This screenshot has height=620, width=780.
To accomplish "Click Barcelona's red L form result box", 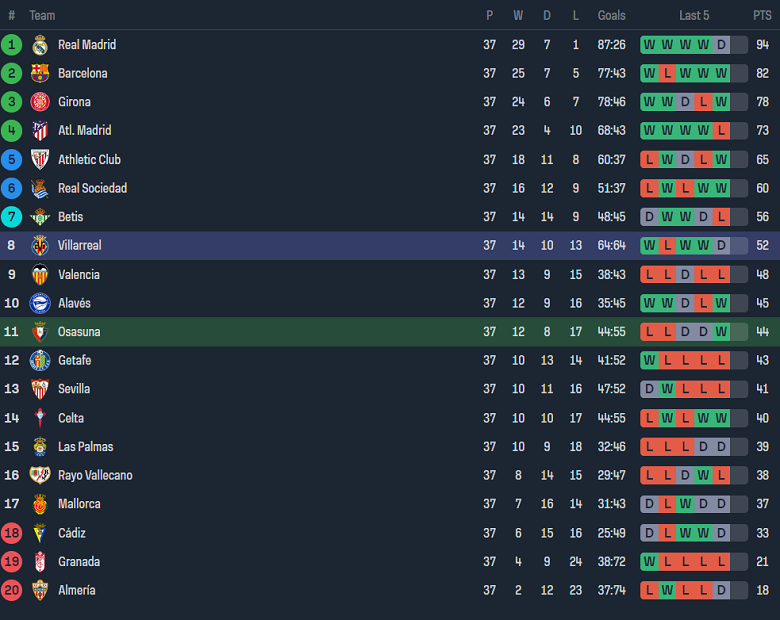I will pos(667,73).
